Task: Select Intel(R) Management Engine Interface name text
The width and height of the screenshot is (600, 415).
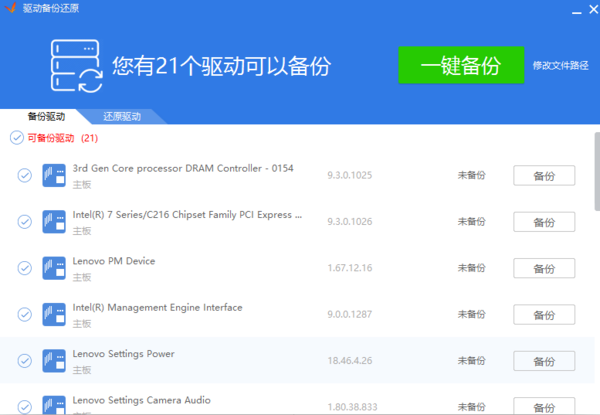Action: (x=157, y=308)
